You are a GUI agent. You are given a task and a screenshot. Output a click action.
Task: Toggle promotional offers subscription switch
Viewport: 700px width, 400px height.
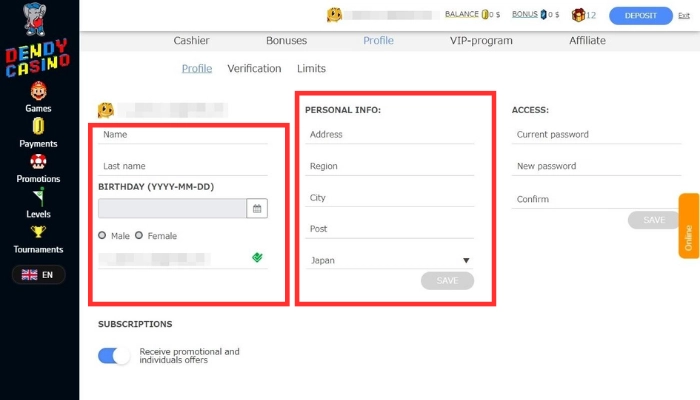click(114, 356)
